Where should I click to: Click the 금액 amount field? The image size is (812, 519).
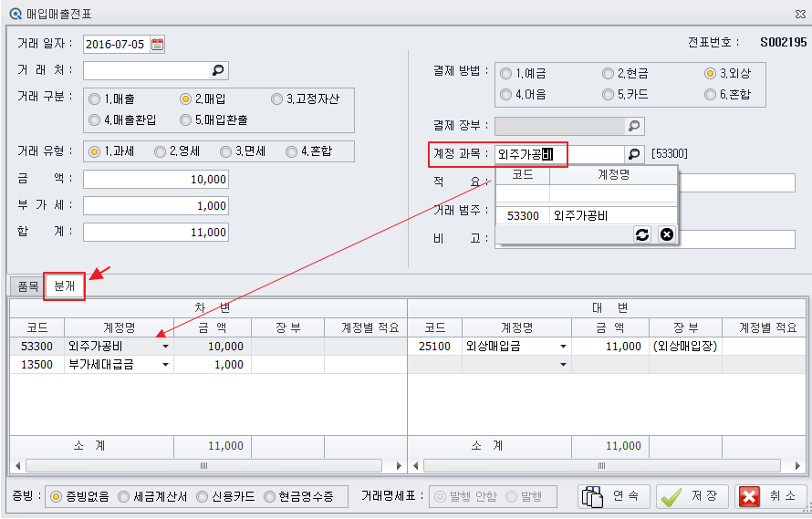tap(156, 179)
